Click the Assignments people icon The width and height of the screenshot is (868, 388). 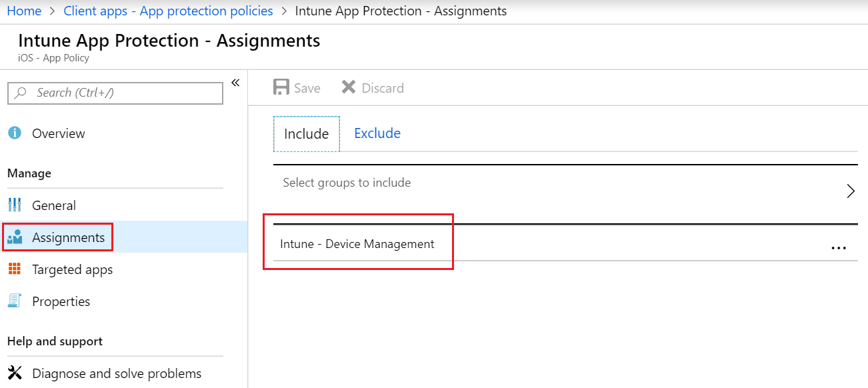pyautogui.click(x=15, y=237)
